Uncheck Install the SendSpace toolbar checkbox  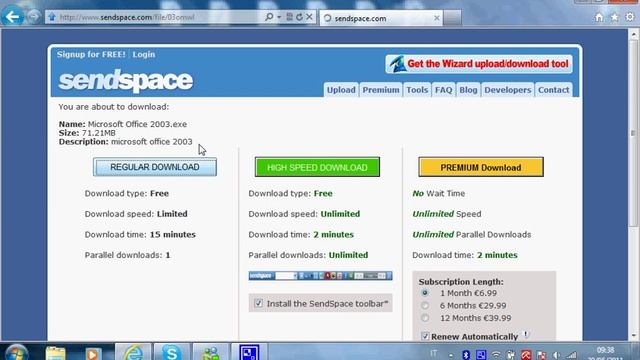click(x=258, y=303)
